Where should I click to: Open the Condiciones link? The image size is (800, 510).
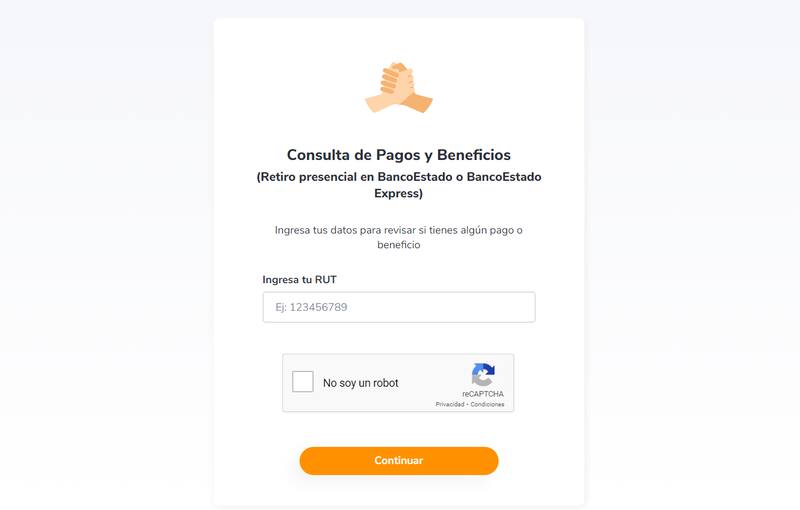pos(487,404)
